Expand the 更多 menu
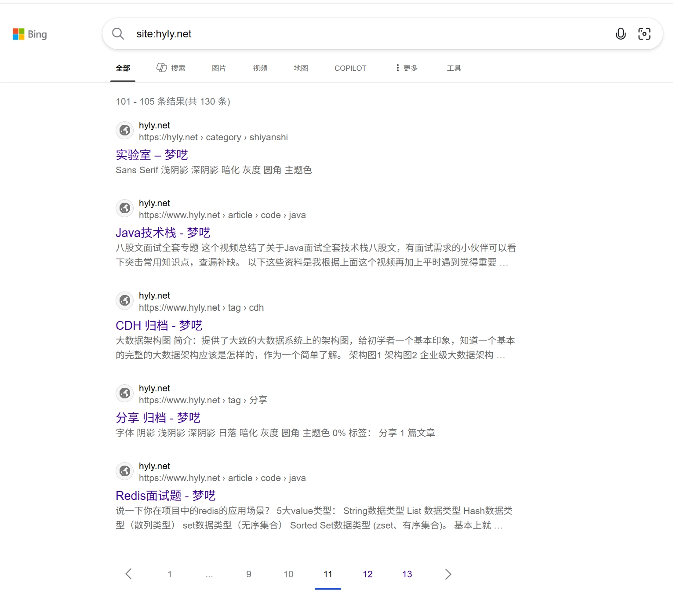 pyautogui.click(x=407, y=68)
